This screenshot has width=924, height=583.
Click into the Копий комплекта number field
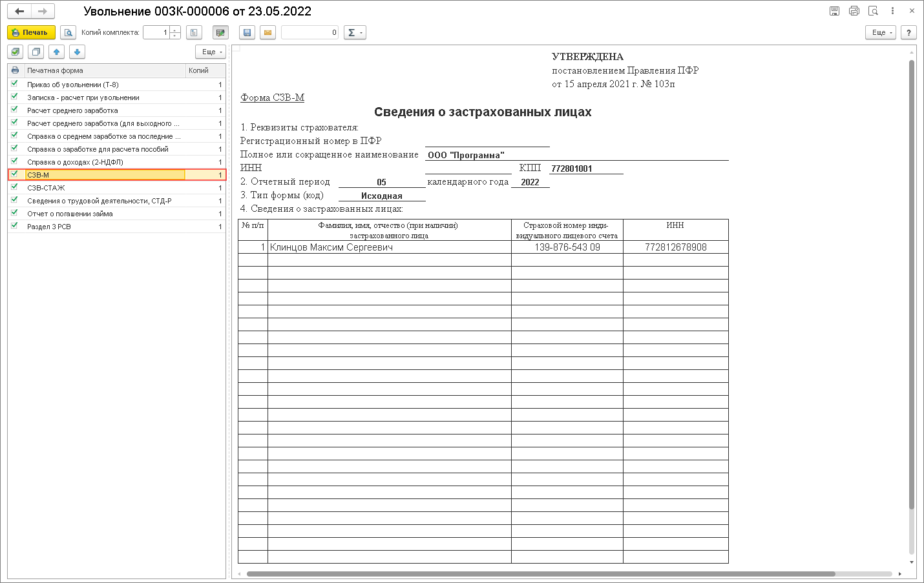click(156, 32)
